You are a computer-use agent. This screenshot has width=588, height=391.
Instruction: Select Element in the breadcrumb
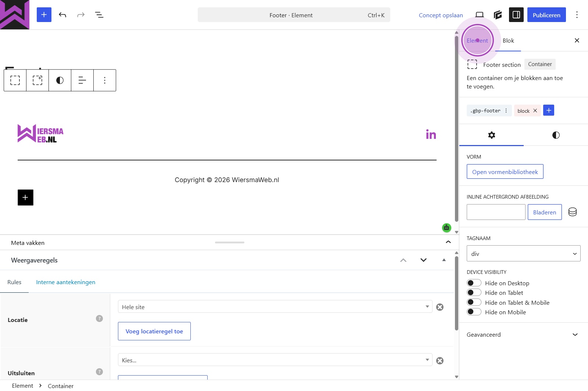[22, 385]
